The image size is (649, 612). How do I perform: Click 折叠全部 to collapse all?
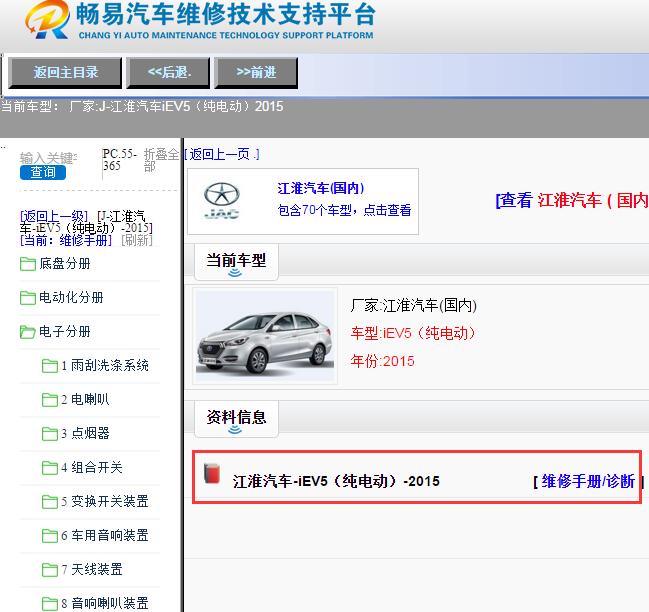click(161, 160)
